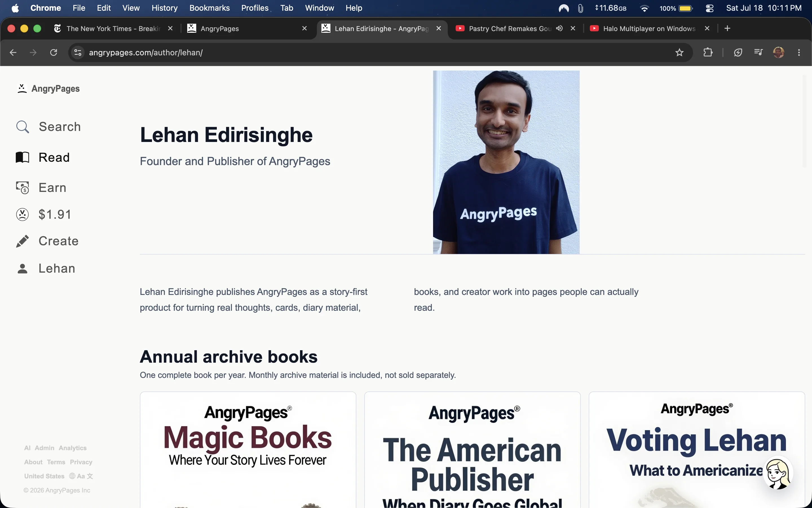
Task: Open the Analytics footer link
Action: pos(72,448)
